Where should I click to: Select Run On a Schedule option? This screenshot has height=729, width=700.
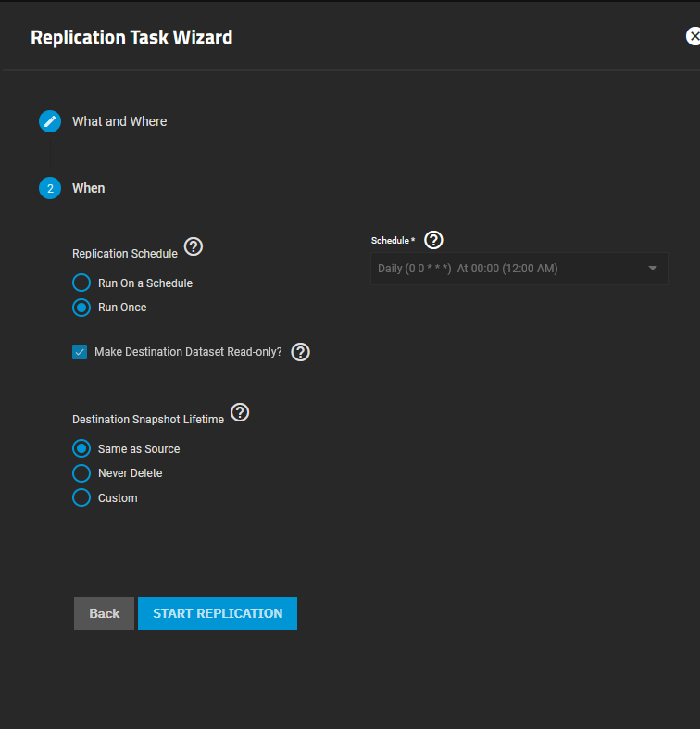click(81, 283)
